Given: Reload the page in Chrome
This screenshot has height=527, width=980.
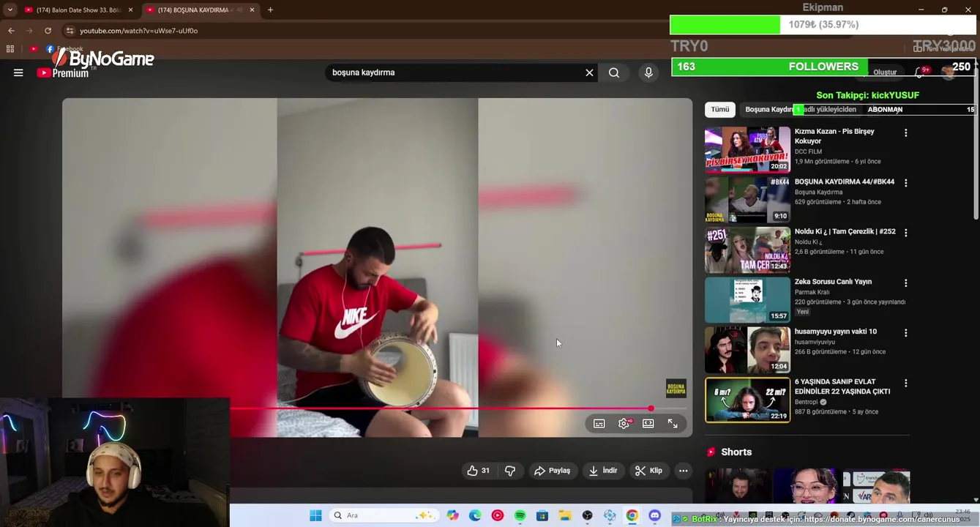Looking at the screenshot, I should click(x=48, y=31).
